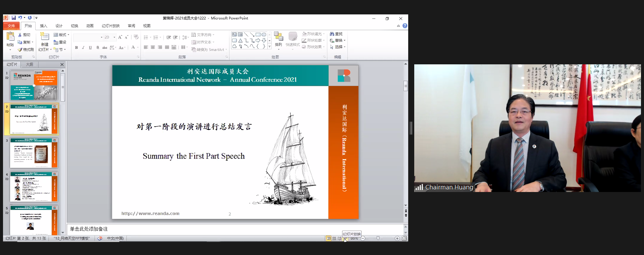Click the zoom out minus button
The image size is (644, 255).
coord(363,238)
